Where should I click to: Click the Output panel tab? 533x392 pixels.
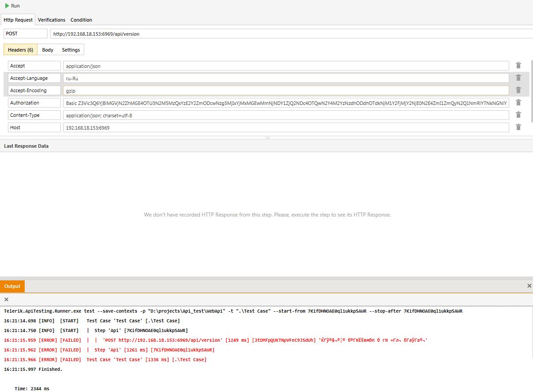click(x=12, y=286)
